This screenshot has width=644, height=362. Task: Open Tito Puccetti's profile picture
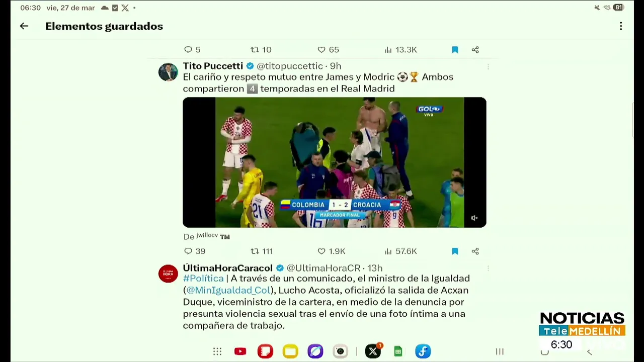coord(168,72)
